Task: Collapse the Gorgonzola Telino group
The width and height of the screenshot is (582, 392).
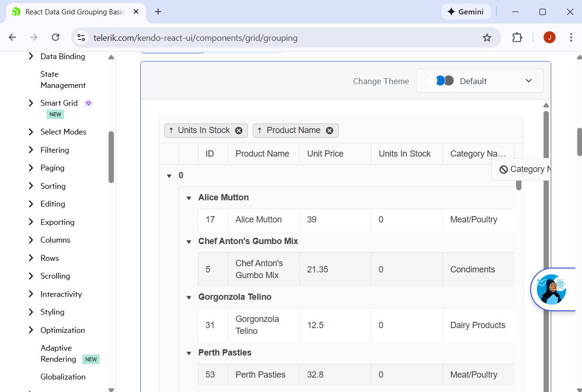Action: (189, 297)
